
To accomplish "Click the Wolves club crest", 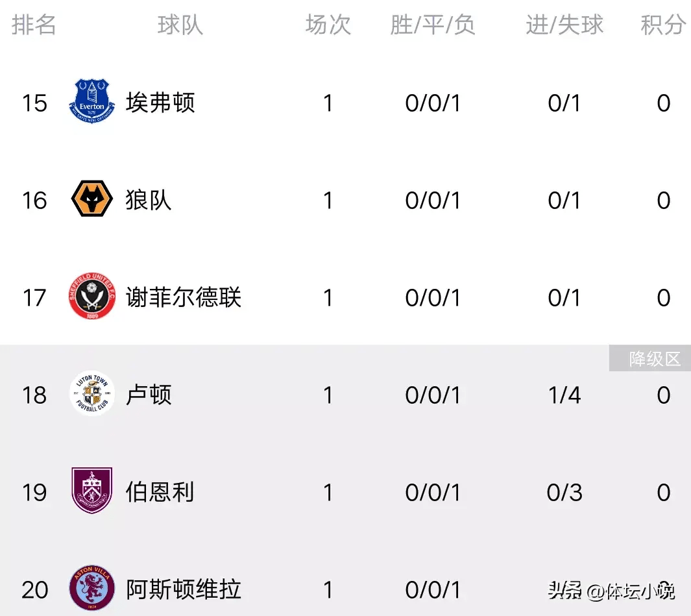I will click(x=92, y=200).
